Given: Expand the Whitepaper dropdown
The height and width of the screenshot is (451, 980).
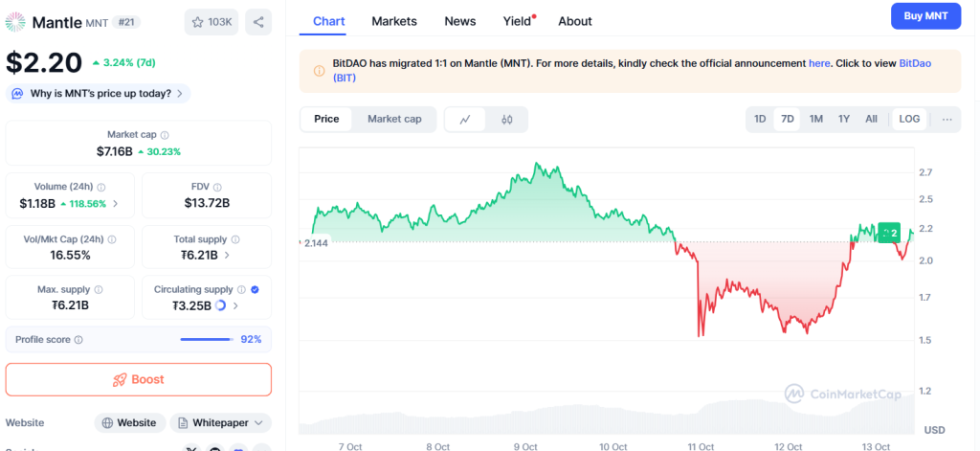Looking at the screenshot, I should point(221,422).
